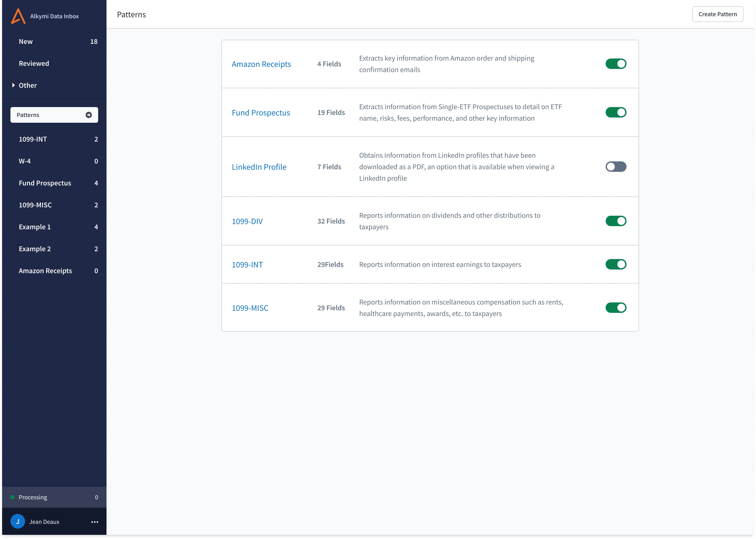The width and height of the screenshot is (756, 539).
Task: Open the New inbox folder
Action: pos(54,42)
